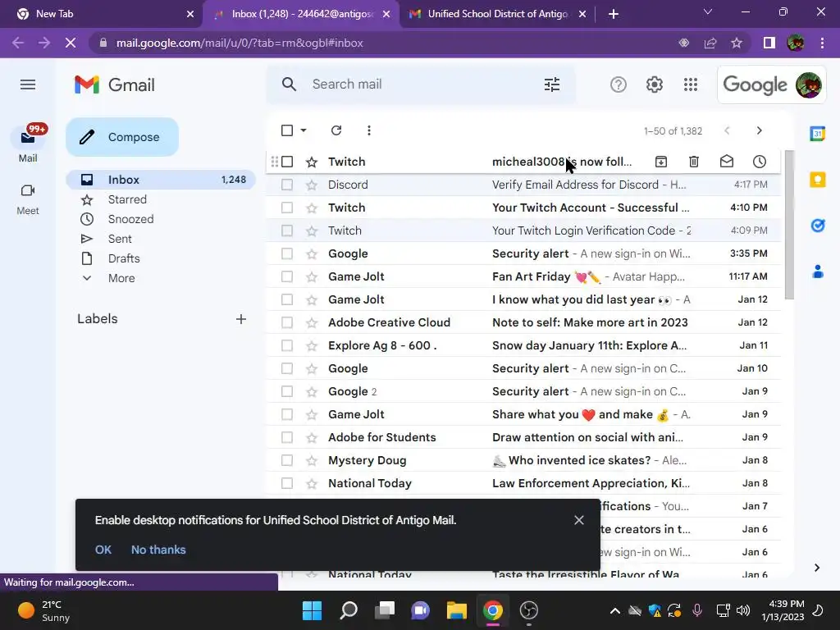Select the Mystery Doug email checkbox
The width and height of the screenshot is (840, 630).
coord(287,460)
